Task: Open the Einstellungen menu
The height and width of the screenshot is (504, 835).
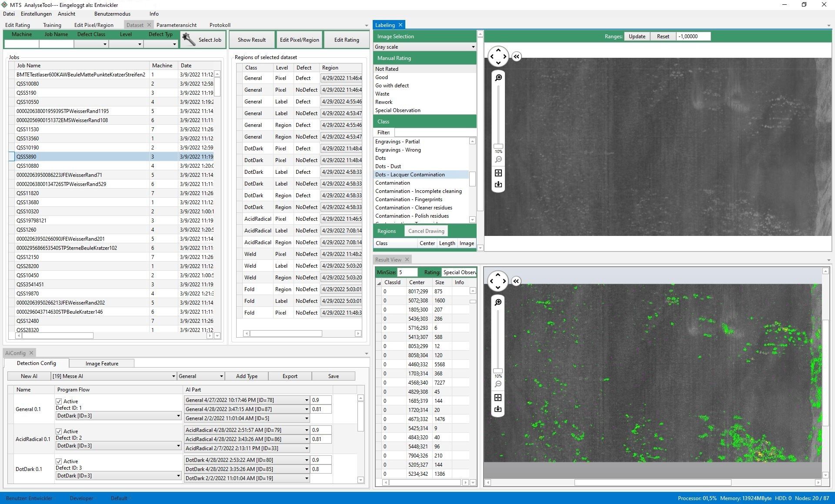Action: [x=36, y=14]
